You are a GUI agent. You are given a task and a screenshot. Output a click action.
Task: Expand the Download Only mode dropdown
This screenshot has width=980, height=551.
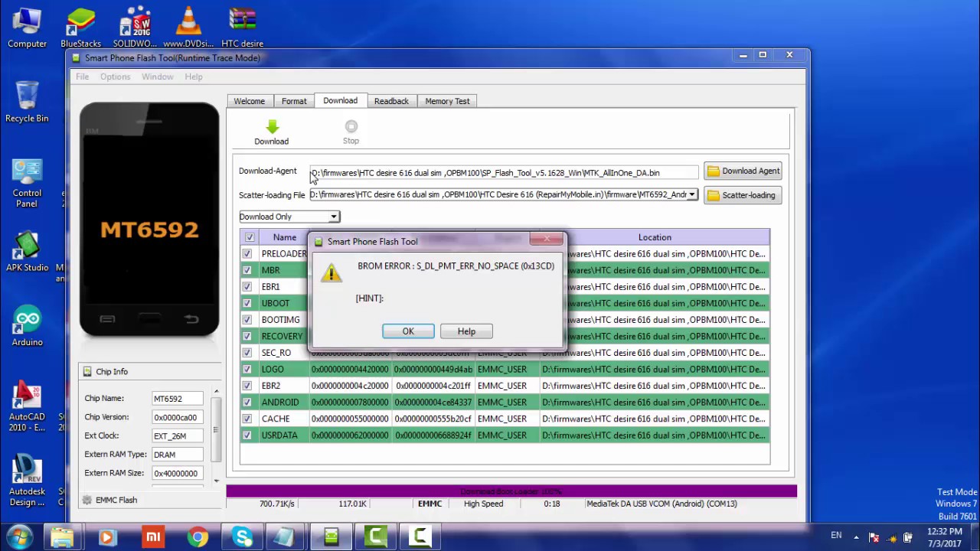click(x=334, y=217)
